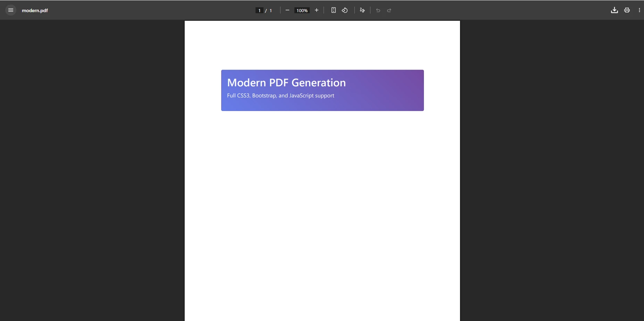Rotate the page counterclockwise

[344, 10]
